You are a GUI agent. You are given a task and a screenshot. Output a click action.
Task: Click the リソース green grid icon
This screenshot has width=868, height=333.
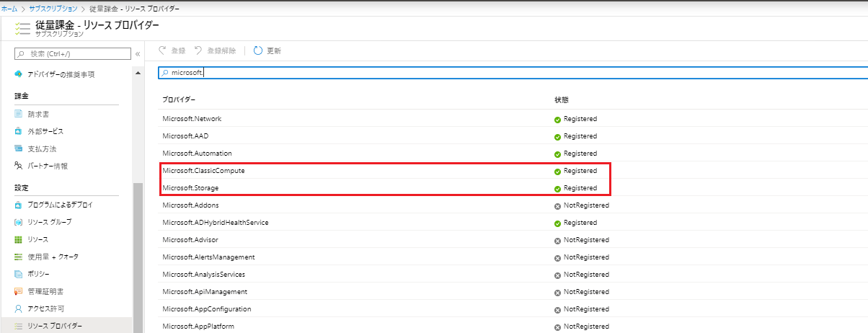pos(19,239)
